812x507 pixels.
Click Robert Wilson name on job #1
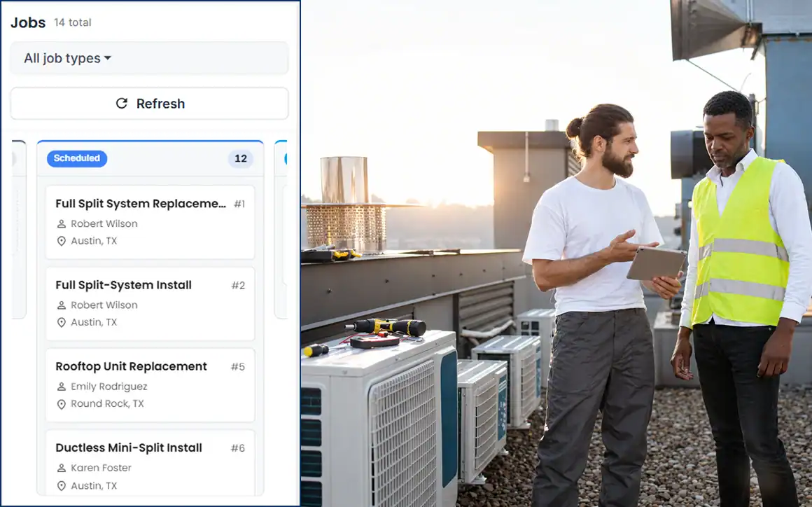[104, 223]
